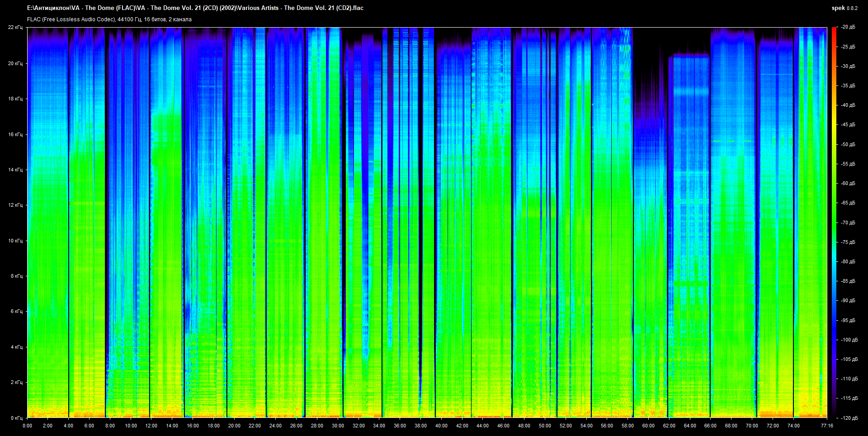The image size is (868, 436).
Task: Click the 4 kHz frequency axis label
Action: point(16,347)
